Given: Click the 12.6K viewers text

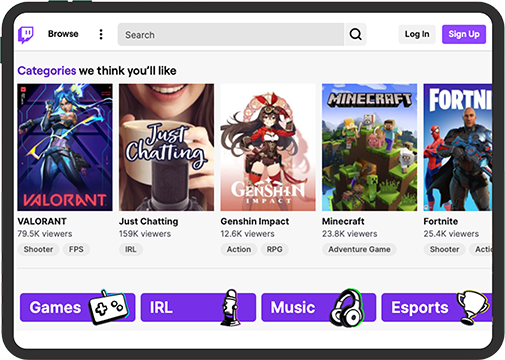Looking at the screenshot, I should (247, 234).
